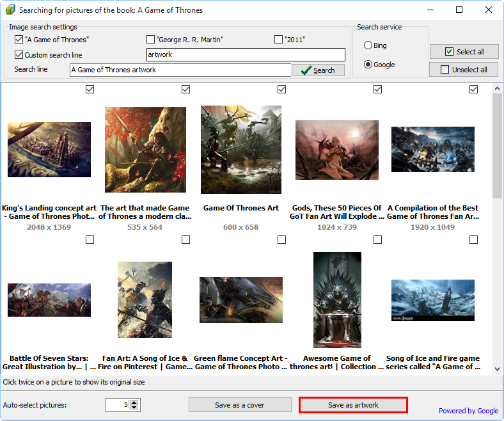Click scrollbar up arrow in results list
Screen dimensions: 504x421
coord(497,88)
